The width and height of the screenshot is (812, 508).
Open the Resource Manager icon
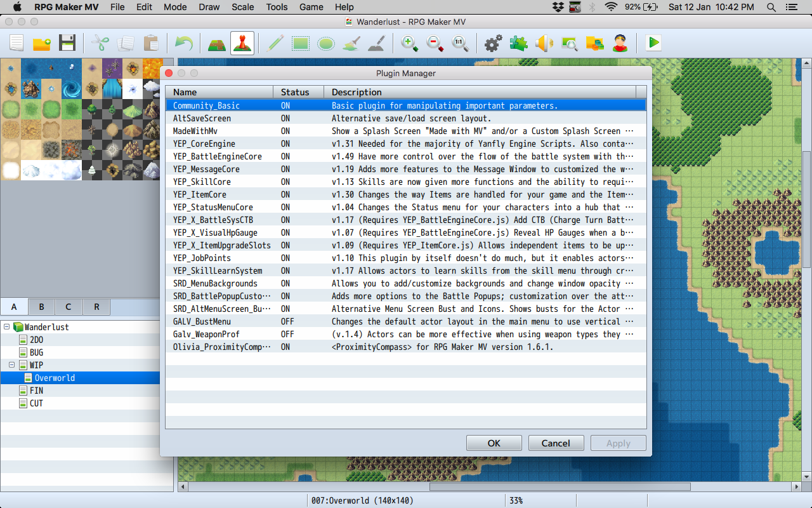(595, 43)
